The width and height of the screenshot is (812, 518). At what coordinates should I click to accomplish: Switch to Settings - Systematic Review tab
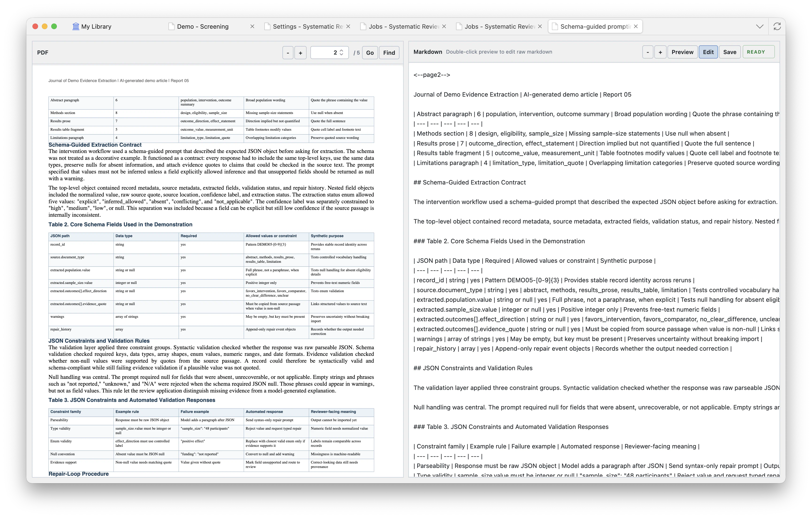(308, 26)
